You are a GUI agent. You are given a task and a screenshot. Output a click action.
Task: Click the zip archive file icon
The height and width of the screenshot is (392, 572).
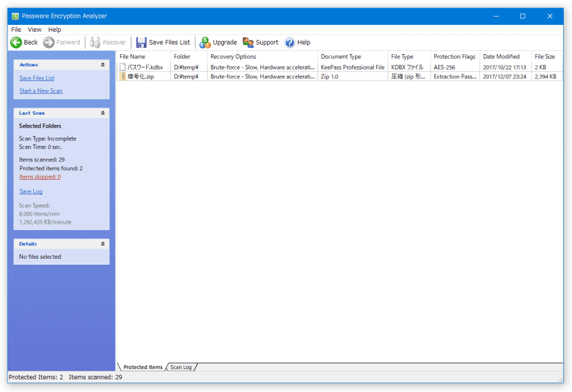click(122, 76)
